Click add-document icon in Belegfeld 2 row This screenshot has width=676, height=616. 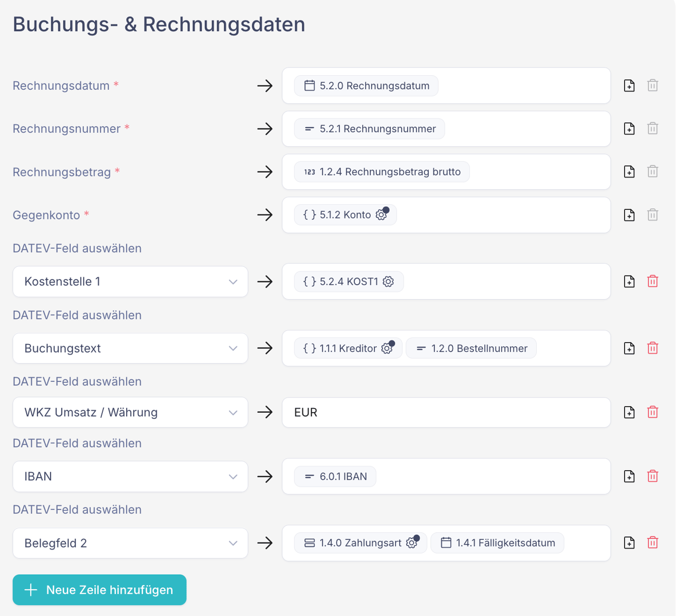629,543
